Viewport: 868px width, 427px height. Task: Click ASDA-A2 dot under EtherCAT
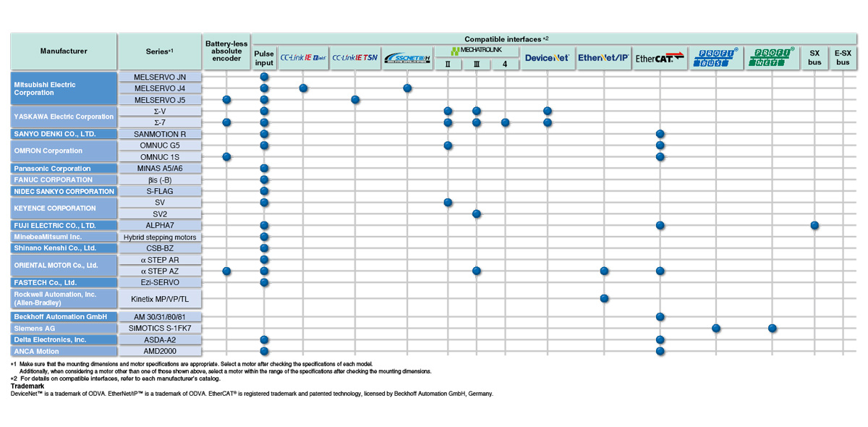click(x=660, y=339)
